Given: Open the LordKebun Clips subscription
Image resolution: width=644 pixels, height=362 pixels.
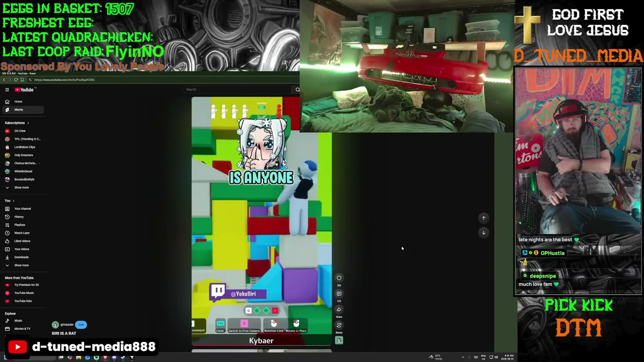Looking at the screenshot, I should point(22,147).
